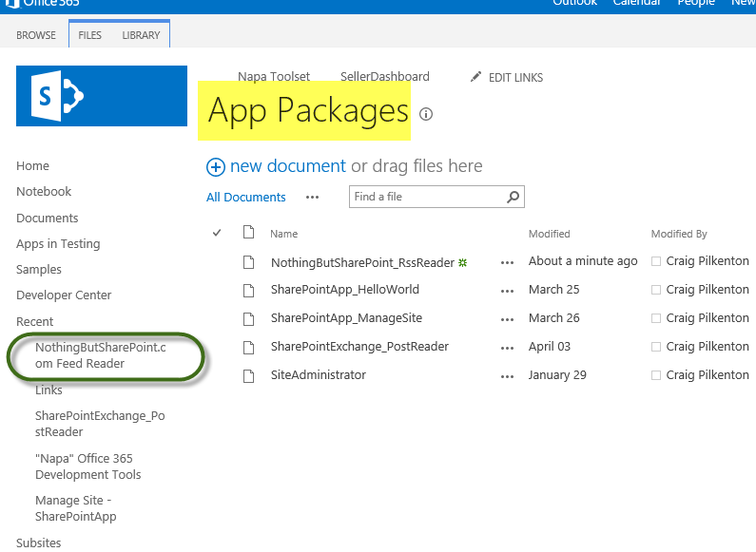Open NothingButSharePoint.com Feed Reader recent link
This screenshot has width=756, height=552.
pyautogui.click(x=100, y=355)
